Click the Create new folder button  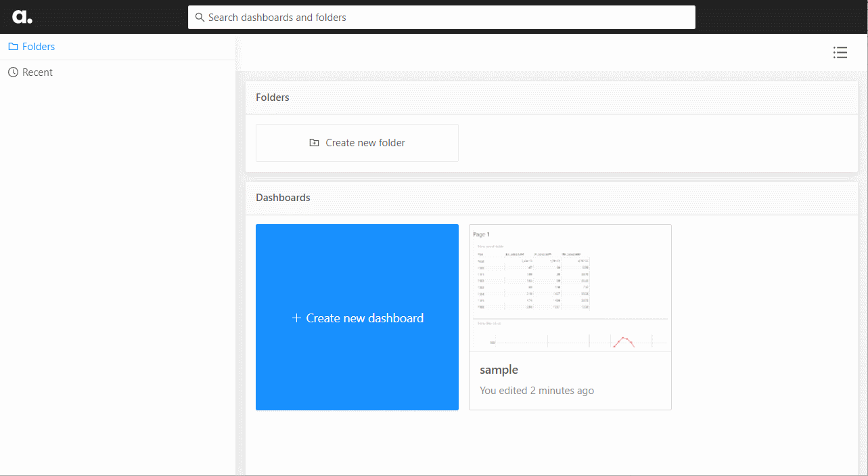point(357,143)
